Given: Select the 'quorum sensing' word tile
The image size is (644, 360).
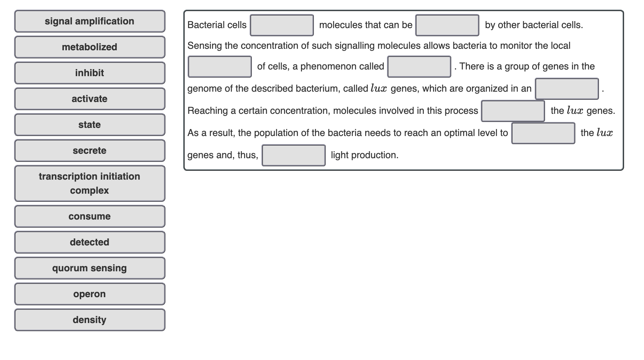Looking at the screenshot, I should [89, 268].
